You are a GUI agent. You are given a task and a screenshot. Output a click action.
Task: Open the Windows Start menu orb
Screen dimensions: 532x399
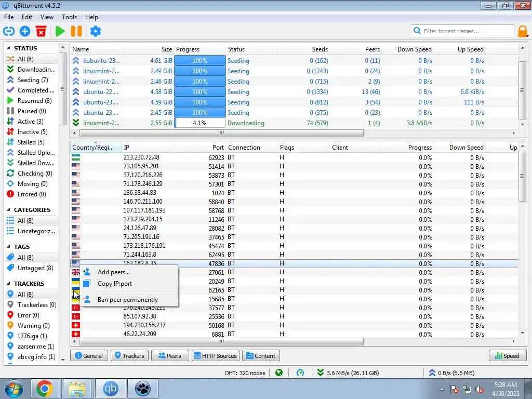pos(14,389)
